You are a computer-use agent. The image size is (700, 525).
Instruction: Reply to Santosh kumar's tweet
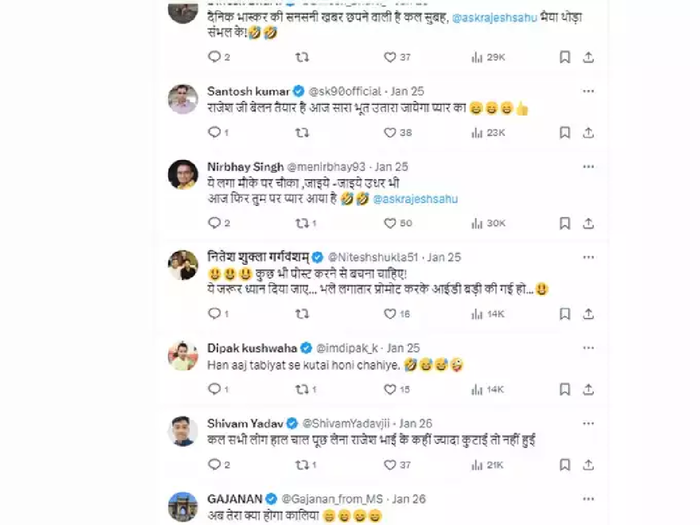(x=212, y=132)
